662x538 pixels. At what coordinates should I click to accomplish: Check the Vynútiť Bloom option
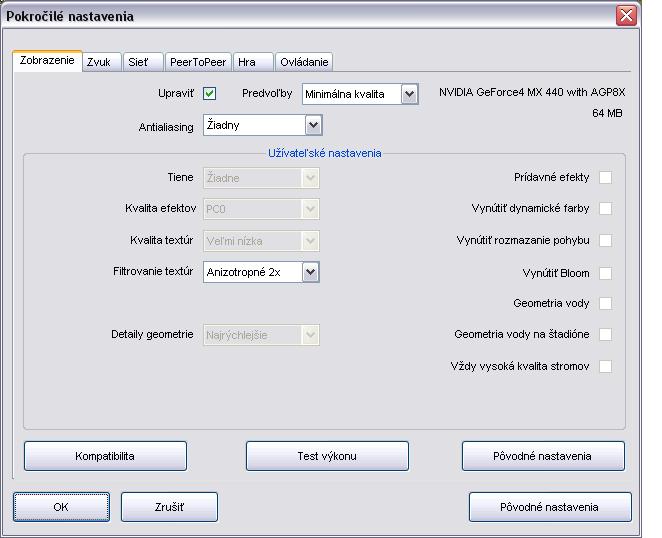coord(605,273)
